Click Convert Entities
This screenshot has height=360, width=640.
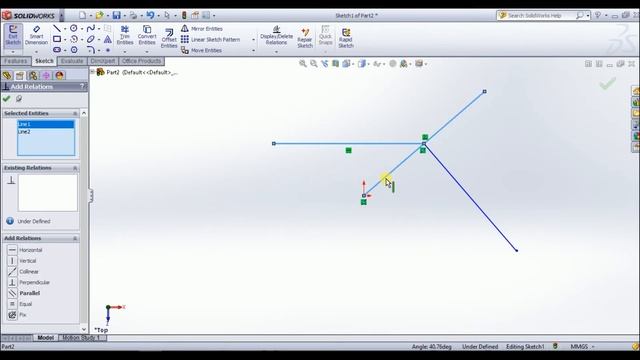147,35
